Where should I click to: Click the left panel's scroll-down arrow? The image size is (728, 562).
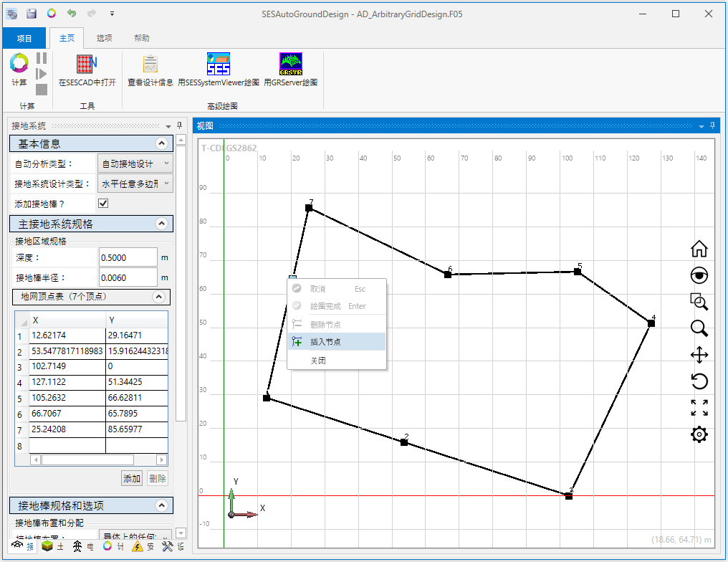click(x=181, y=533)
